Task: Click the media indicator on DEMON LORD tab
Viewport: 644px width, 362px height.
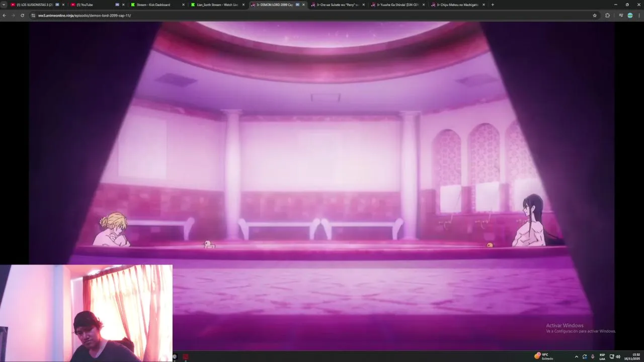Action: coord(297,5)
